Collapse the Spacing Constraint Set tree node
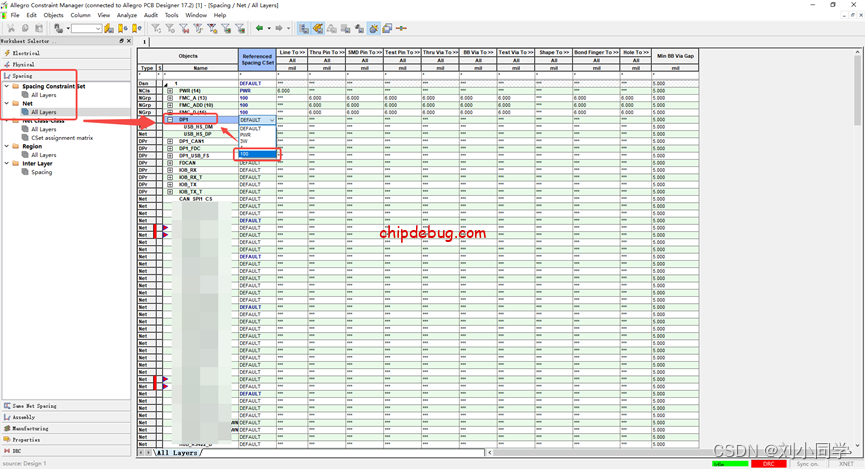 pos(6,86)
